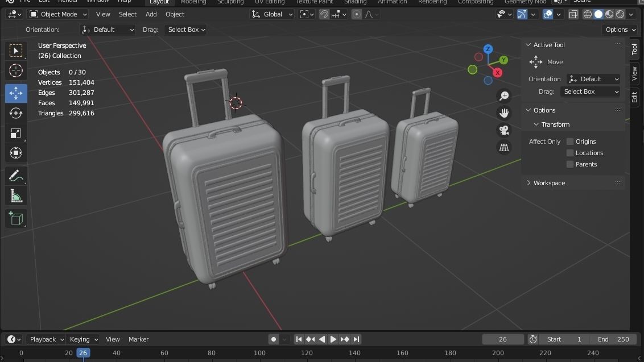Open the Add menu

point(151,14)
